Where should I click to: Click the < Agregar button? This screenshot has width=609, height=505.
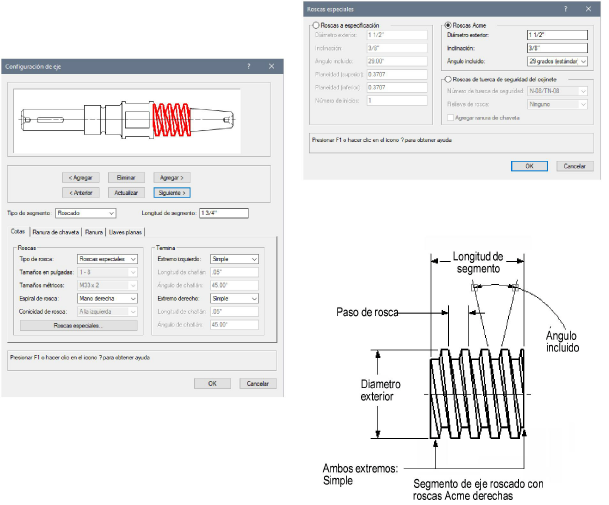click(x=81, y=178)
